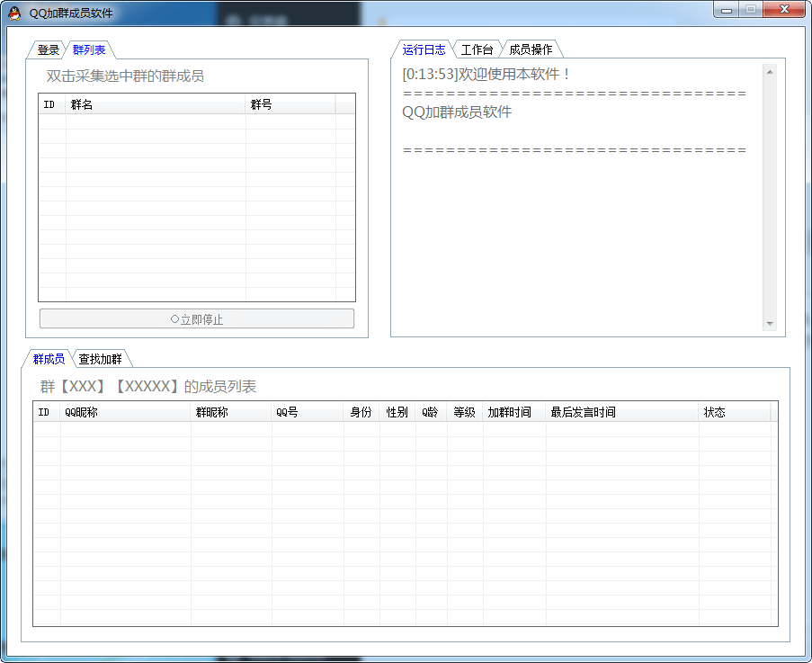
Task: Click the QQ penguin icon in title bar
Action: tap(14, 13)
